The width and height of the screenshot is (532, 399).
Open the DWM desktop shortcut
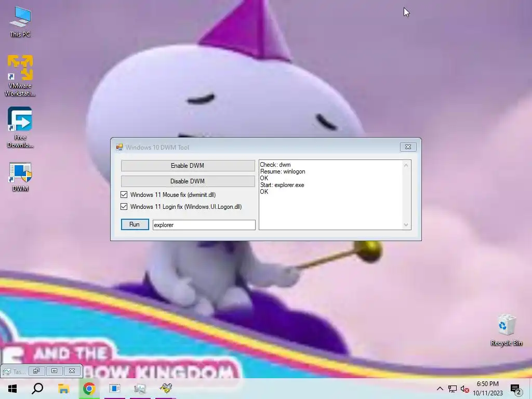coord(20,177)
